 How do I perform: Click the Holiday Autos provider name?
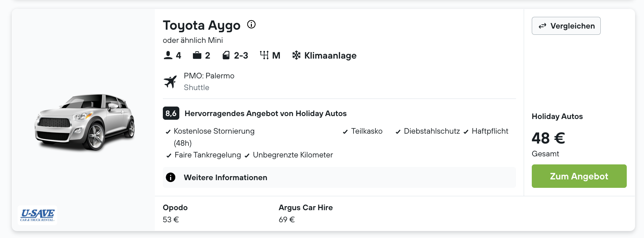coord(557,116)
